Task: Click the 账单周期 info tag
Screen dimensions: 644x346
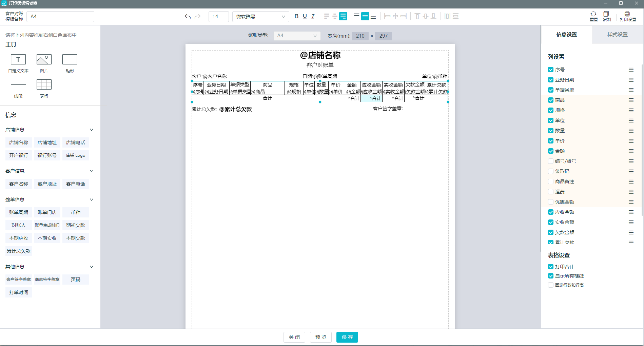Action: [x=19, y=212]
